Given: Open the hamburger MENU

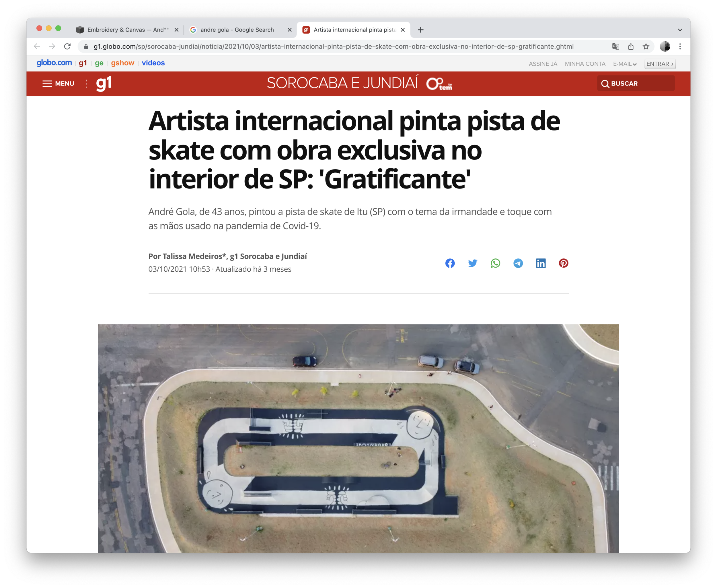Looking at the screenshot, I should 58,84.
